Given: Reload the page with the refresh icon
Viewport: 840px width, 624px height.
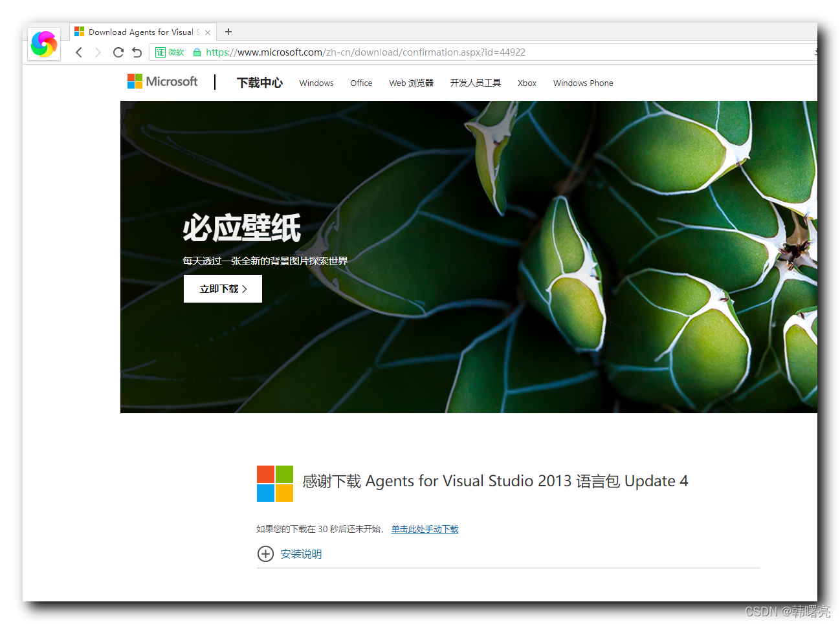Looking at the screenshot, I should tap(118, 52).
